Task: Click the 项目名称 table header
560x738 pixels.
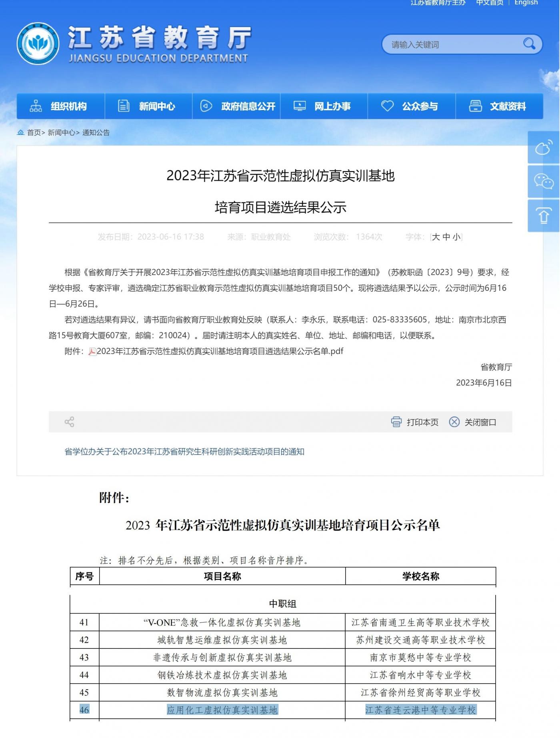Action: coord(222,576)
